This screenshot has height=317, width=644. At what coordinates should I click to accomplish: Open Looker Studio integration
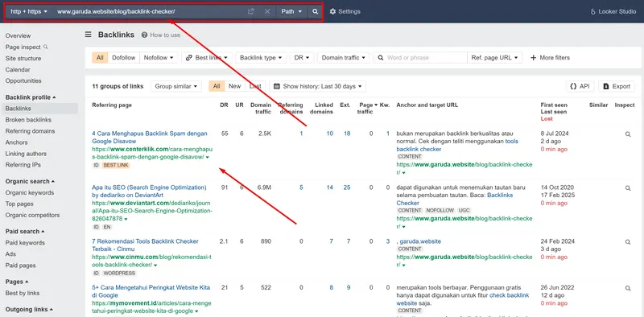tap(613, 11)
